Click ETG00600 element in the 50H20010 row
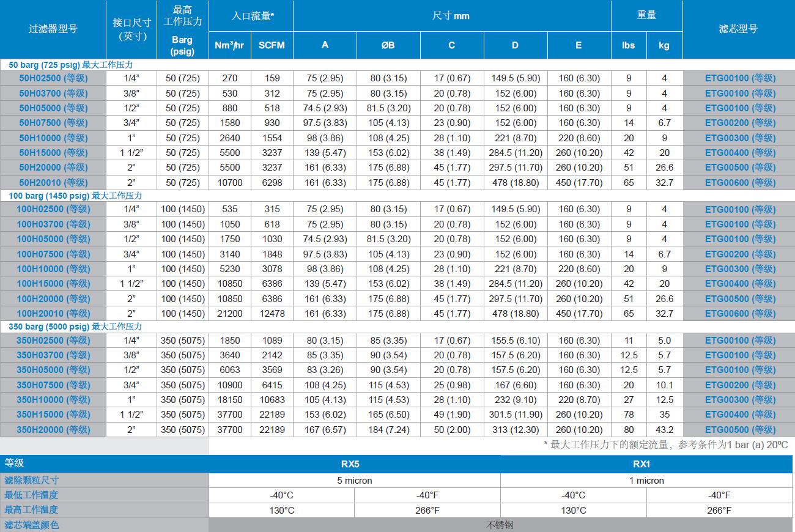The width and height of the screenshot is (795, 532). [x=740, y=182]
